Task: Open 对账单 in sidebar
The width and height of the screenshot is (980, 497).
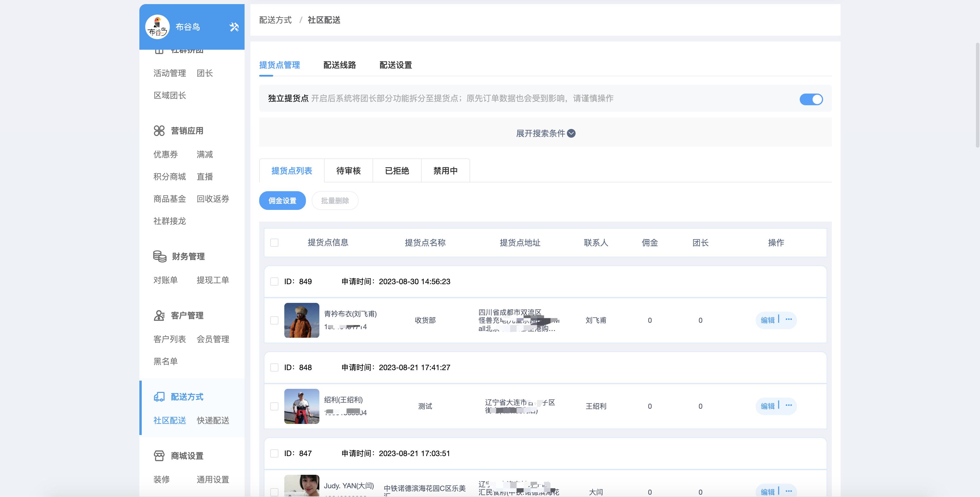Action: pos(165,280)
